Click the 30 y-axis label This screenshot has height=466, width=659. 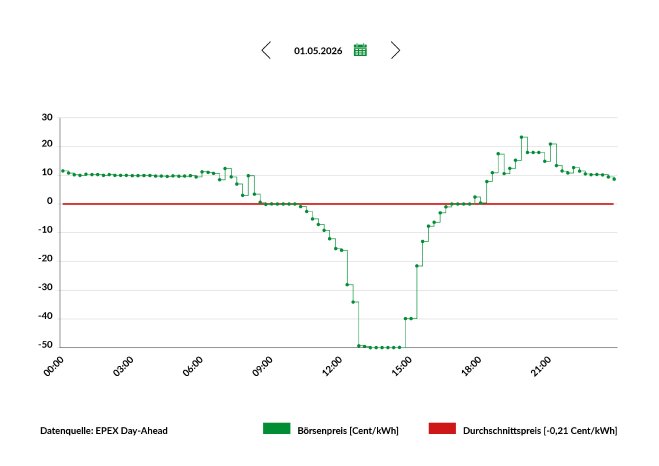point(47,117)
